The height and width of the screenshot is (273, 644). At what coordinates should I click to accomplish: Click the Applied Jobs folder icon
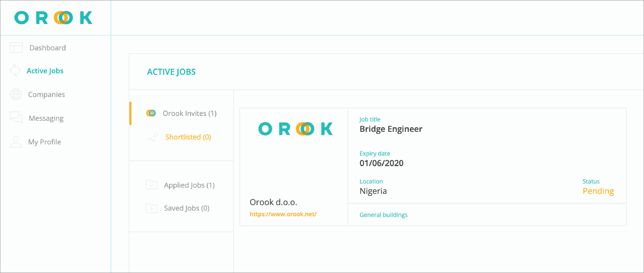point(151,185)
